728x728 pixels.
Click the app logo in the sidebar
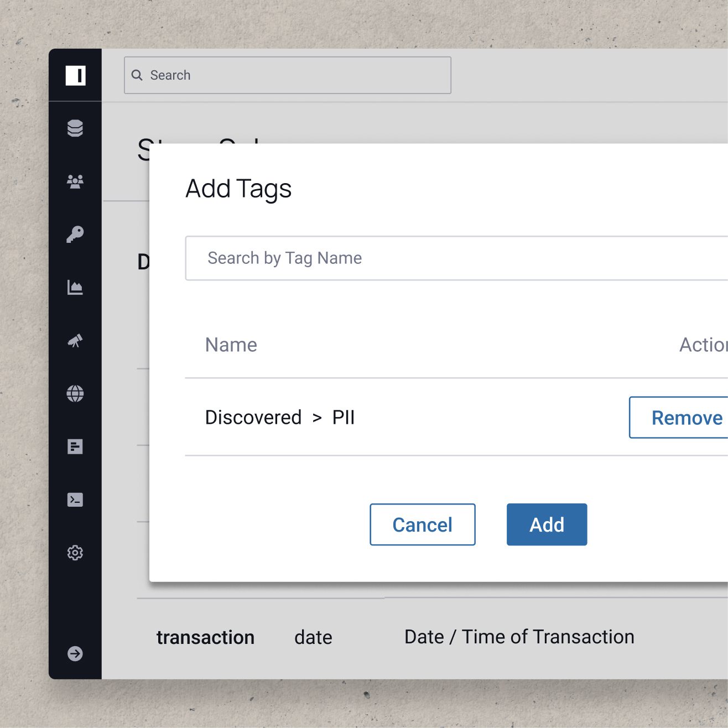click(x=75, y=75)
